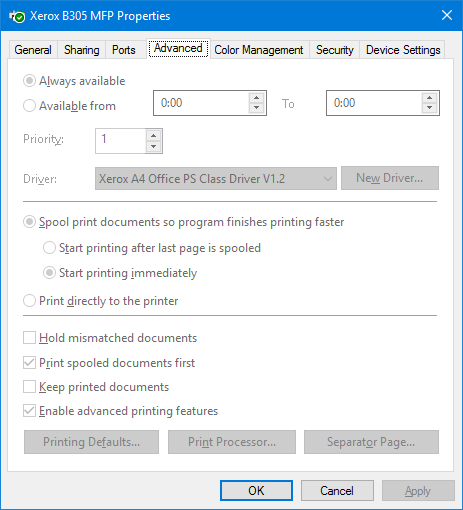Increase the Priority value with up arrow
463x510 pixels.
pyautogui.click(x=153, y=136)
